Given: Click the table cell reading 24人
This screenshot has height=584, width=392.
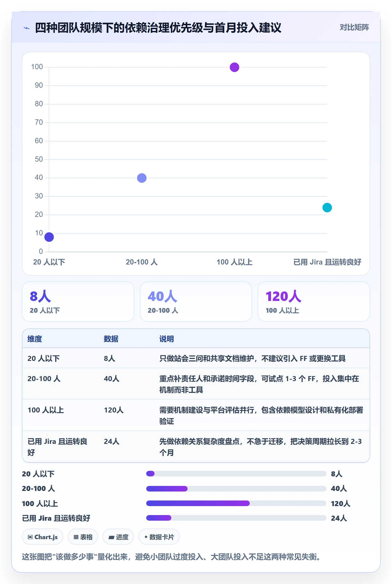Looking at the screenshot, I should 111,441.
